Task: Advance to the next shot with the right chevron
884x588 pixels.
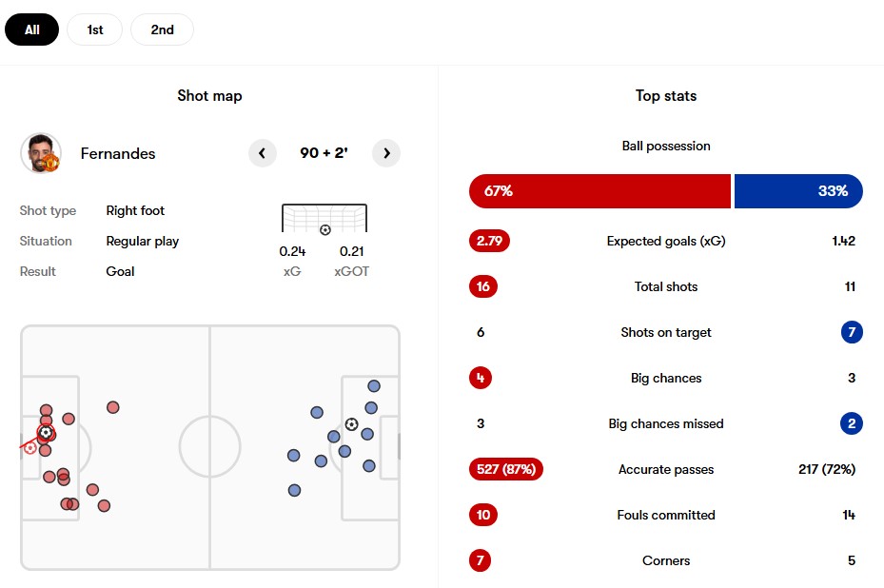Action: click(x=386, y=153)
